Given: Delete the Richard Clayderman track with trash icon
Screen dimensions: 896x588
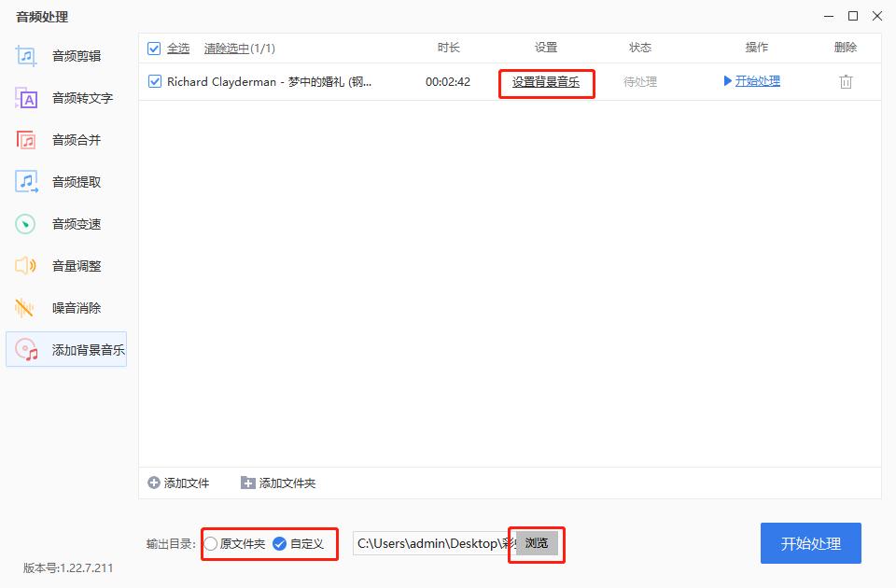Looking at the screenshot, I should point(846,81).
